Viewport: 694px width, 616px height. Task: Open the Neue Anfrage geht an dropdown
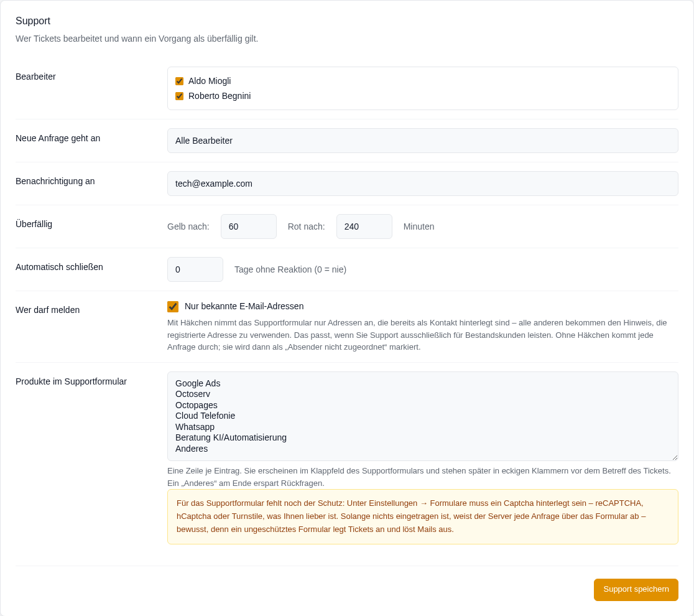click(x=422, y=141)
